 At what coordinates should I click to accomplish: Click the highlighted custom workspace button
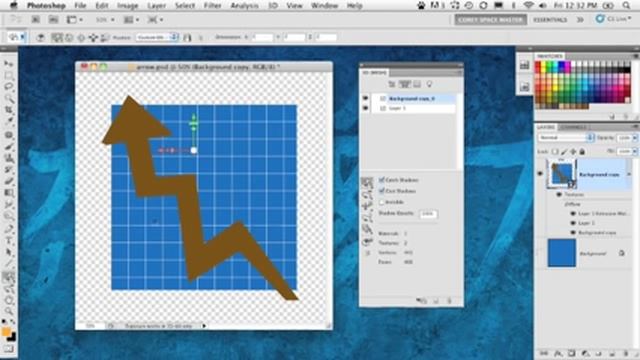pyautogui.click(x=490, y=20)
